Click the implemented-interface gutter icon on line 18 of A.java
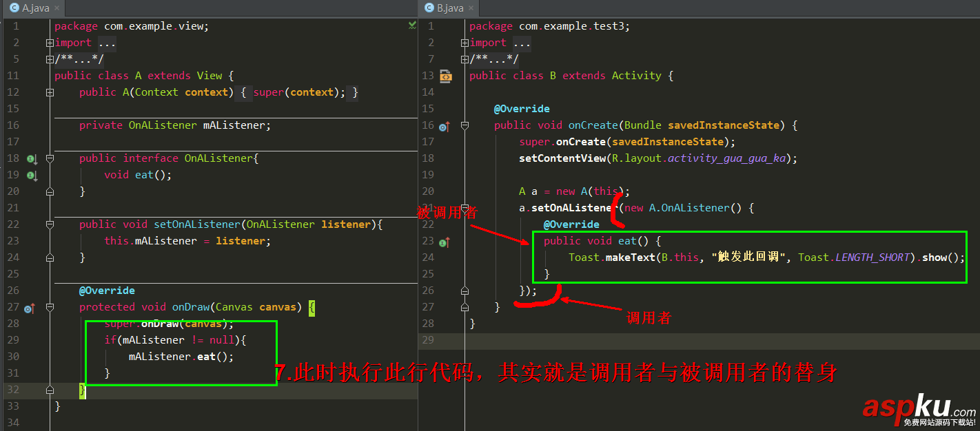The image size is (980, 431). click(x=31, y=158)
